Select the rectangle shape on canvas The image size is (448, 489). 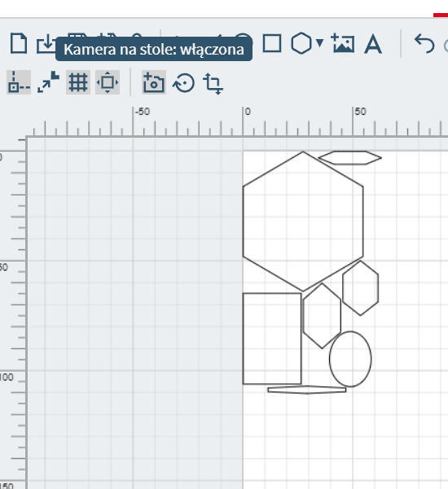point(272,338)
